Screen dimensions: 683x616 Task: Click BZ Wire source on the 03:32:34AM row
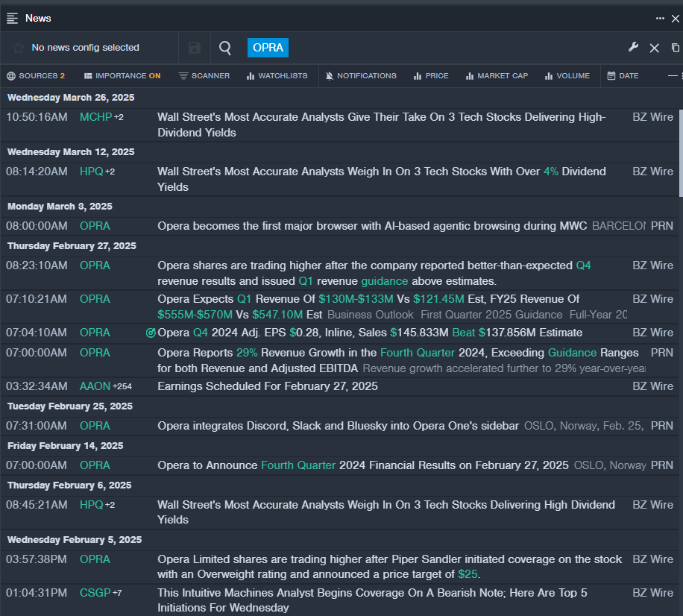[653, 386]
